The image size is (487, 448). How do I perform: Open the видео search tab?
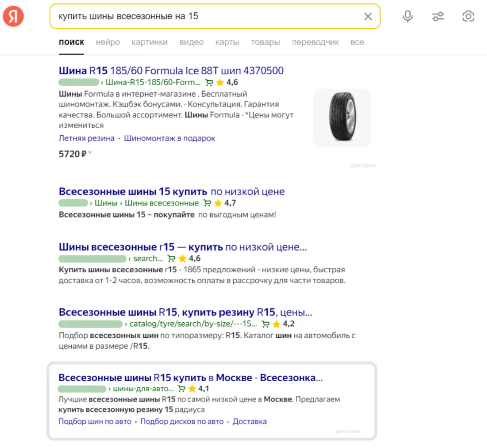(x=191, y=42)
